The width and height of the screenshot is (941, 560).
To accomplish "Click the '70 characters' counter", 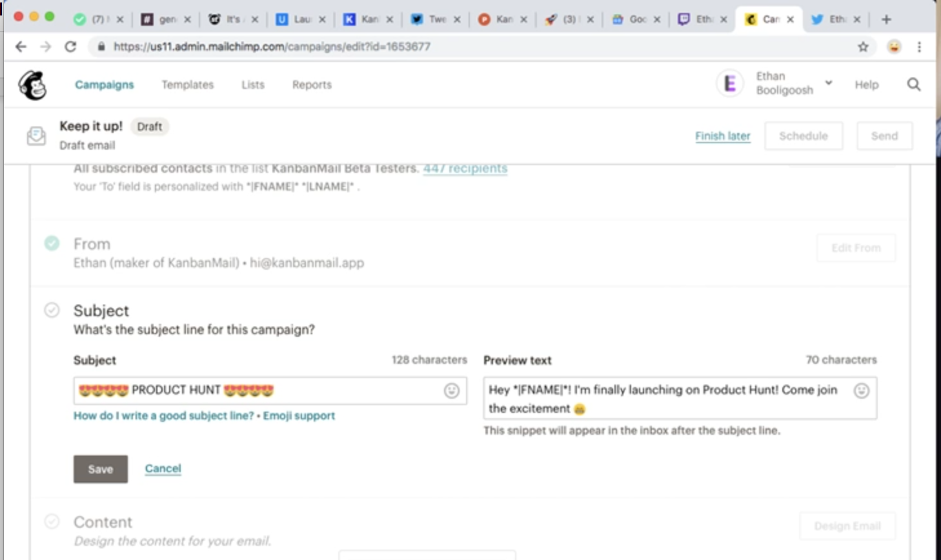I will (841, 359).
